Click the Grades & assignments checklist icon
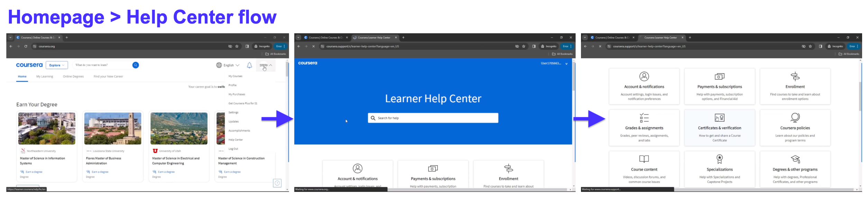 pos(644,118)
